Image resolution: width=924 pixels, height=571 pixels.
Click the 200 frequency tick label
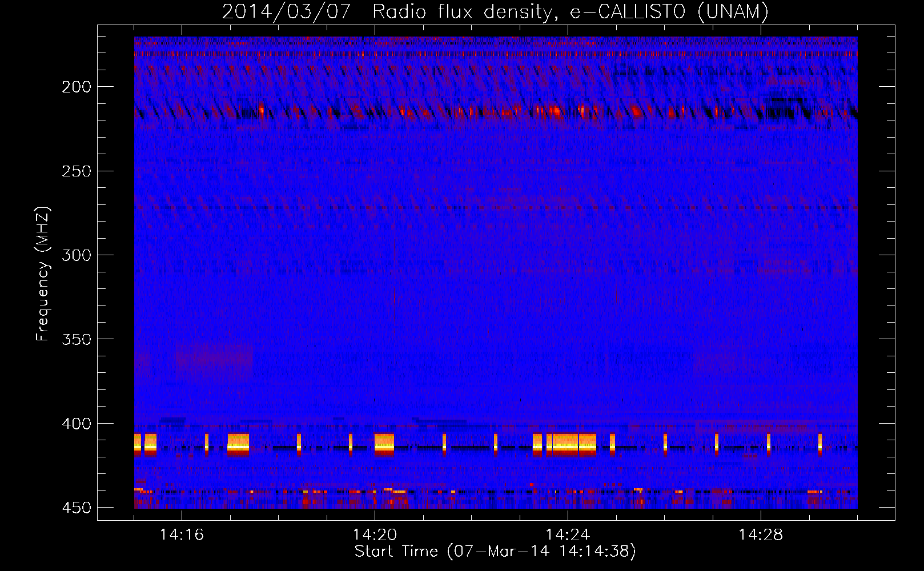click(x=77, y=87)
